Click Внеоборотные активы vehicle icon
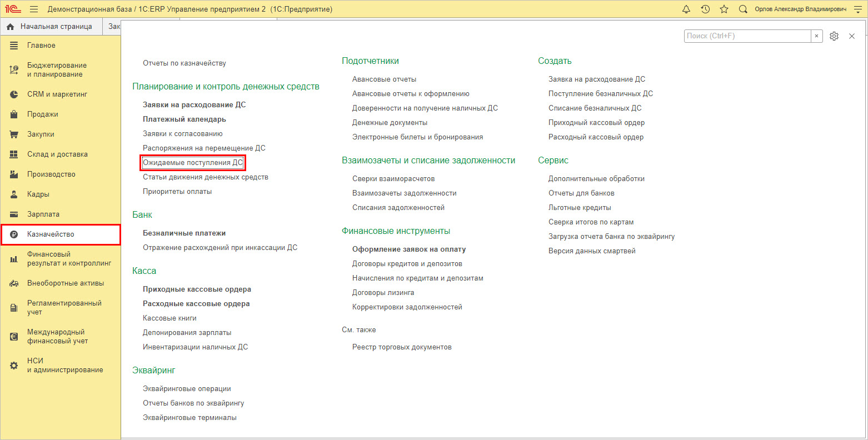 pos(14,283)
